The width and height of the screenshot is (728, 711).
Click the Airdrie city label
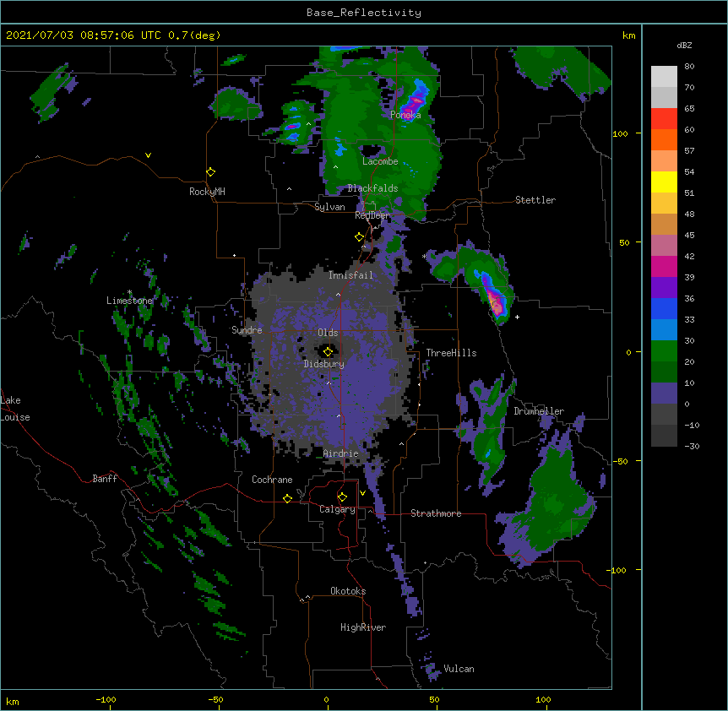pyautogui.click(x=341, y=453)
